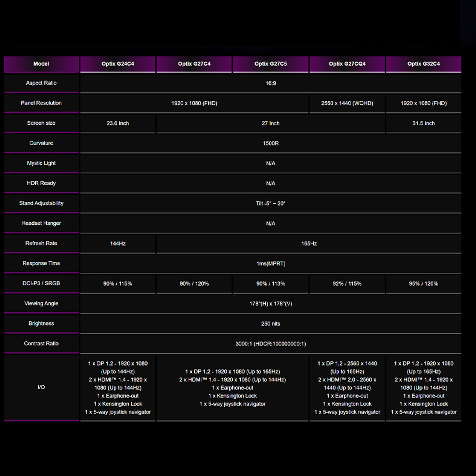This screenshot has width=476, height=476.
Task: Select the 3000:1 contrast ratio value
Action: coord(271,344)
